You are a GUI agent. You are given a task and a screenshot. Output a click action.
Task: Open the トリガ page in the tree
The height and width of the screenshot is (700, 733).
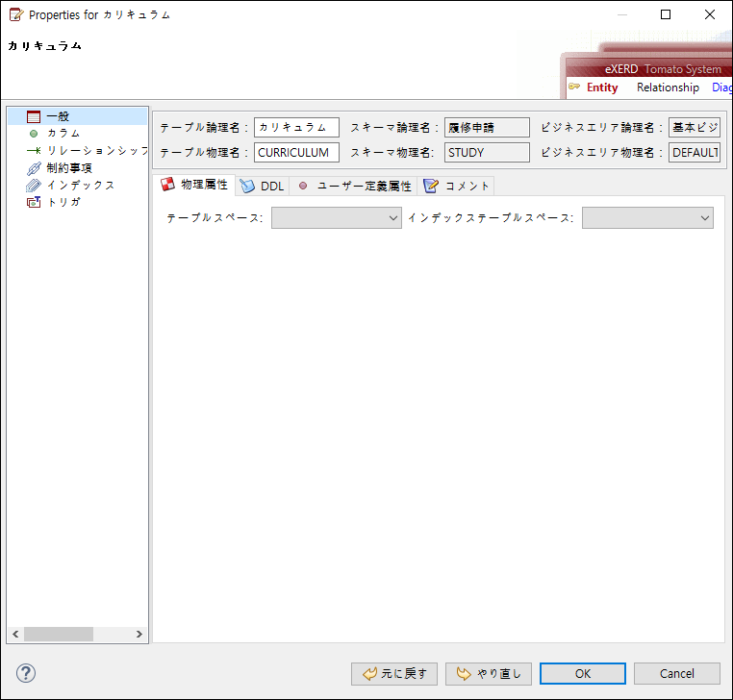pyautogui.click(x=63, y=202)
